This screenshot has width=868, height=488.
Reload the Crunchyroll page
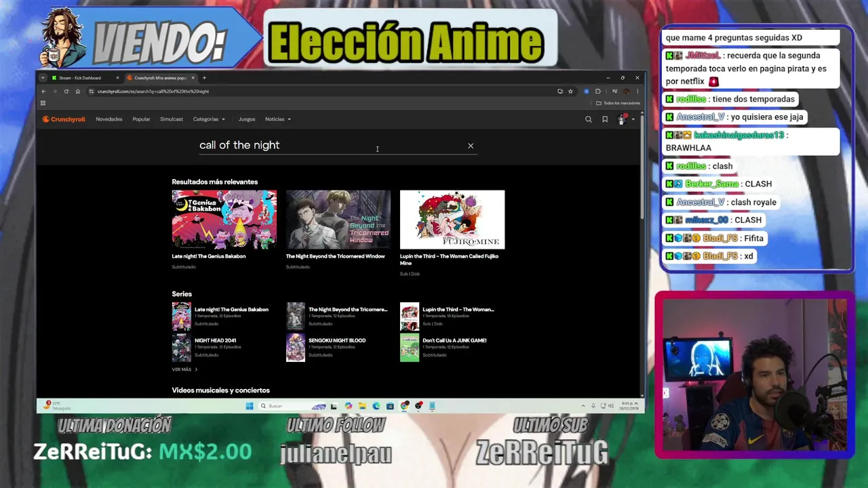click(x=66, y=91)
